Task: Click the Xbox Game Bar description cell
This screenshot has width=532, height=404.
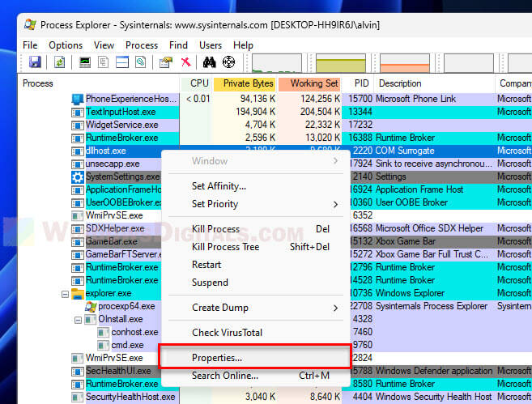Action: 406,241
